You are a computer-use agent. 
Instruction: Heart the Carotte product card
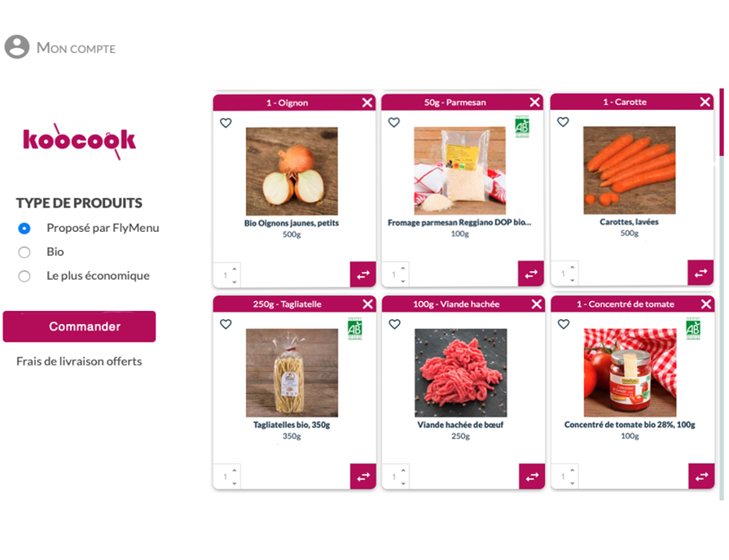pos(563,122)
